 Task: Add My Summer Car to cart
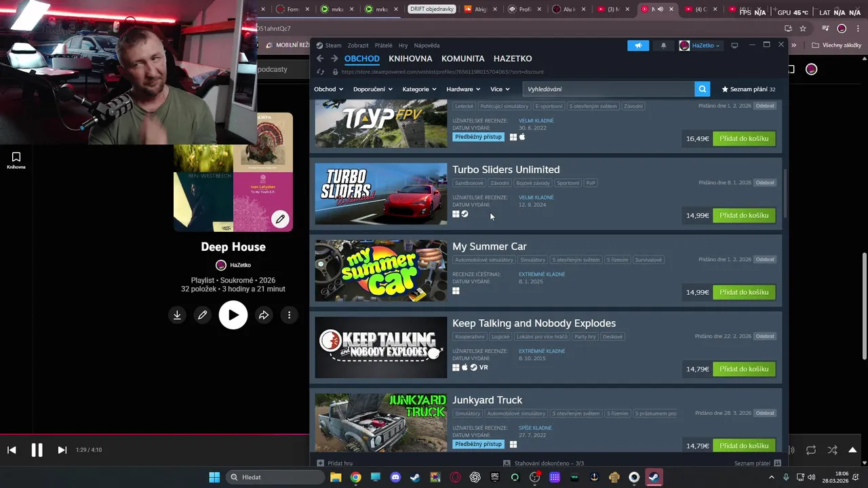(x=744, y=292)
